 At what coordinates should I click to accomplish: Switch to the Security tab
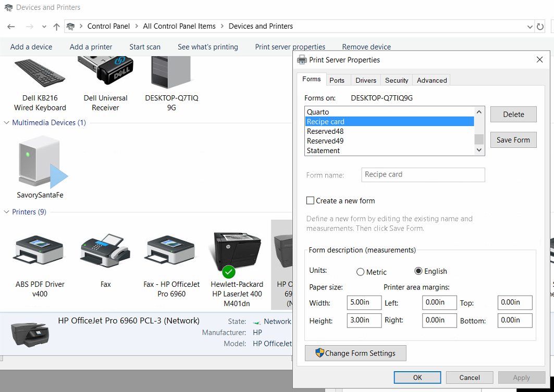pos(397,80)
